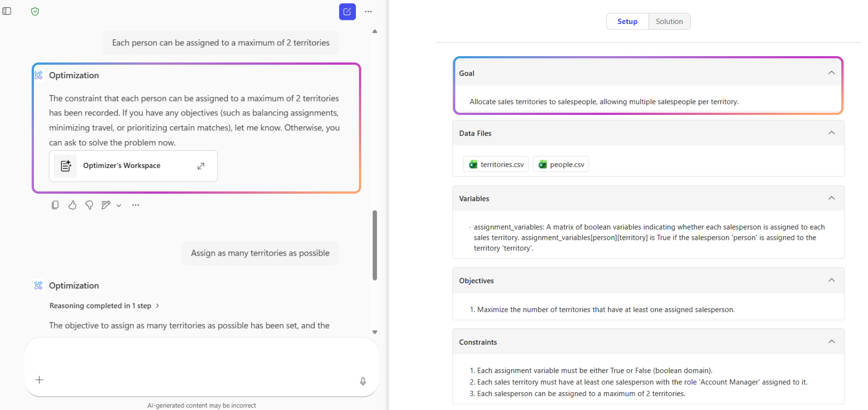The width and height of the screenshot is (868, 410).
Task: Click the microphone voice input icon
Action: (x=363, y=381)
